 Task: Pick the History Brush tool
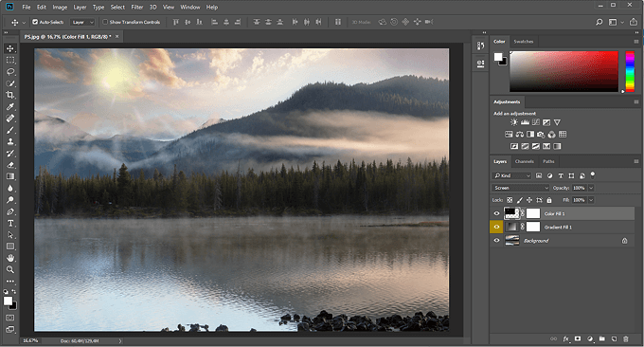(x=10, y=154)
